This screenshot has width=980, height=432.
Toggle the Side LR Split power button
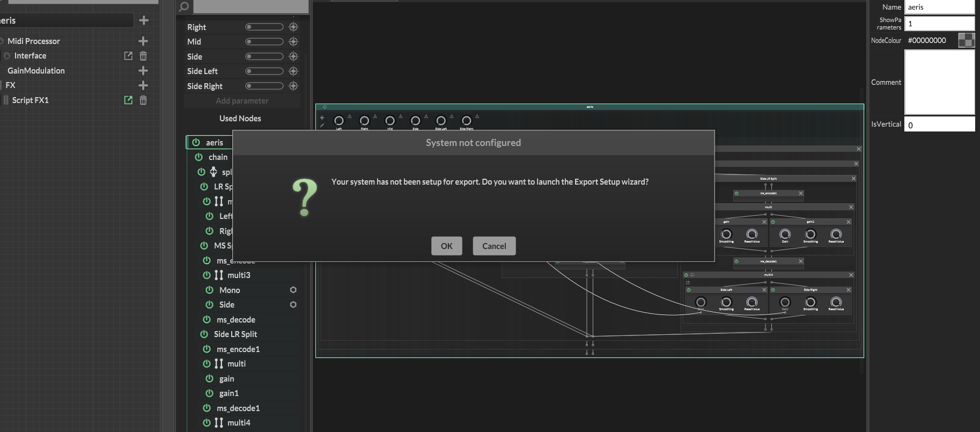point(204,334)
